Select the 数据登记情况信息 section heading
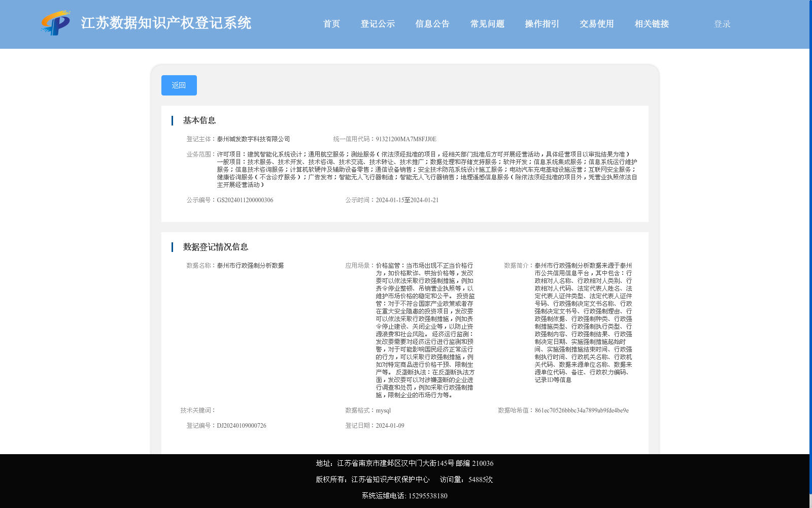Viewport: 812px width, 508px height. pos(216,247)
